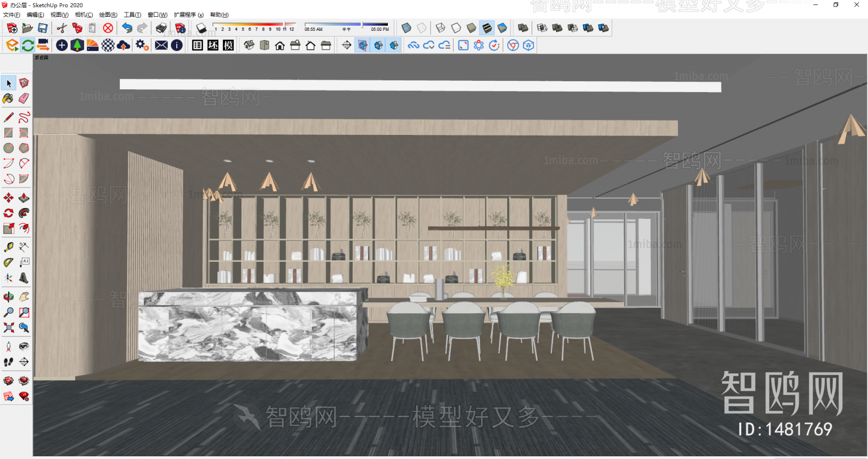The height and width of the screenshot is (459, 868).
Task: Select the Line pencil tool
Action: pyautogui.click(x=9, y=117)
